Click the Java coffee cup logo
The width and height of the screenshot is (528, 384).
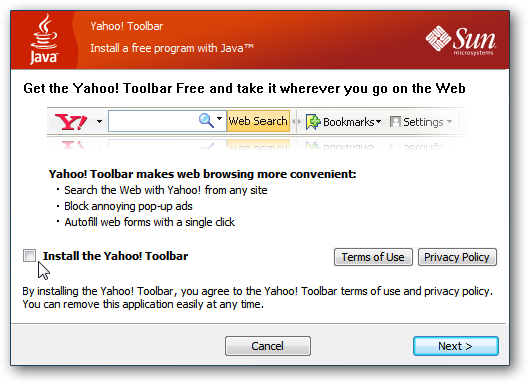44,39
